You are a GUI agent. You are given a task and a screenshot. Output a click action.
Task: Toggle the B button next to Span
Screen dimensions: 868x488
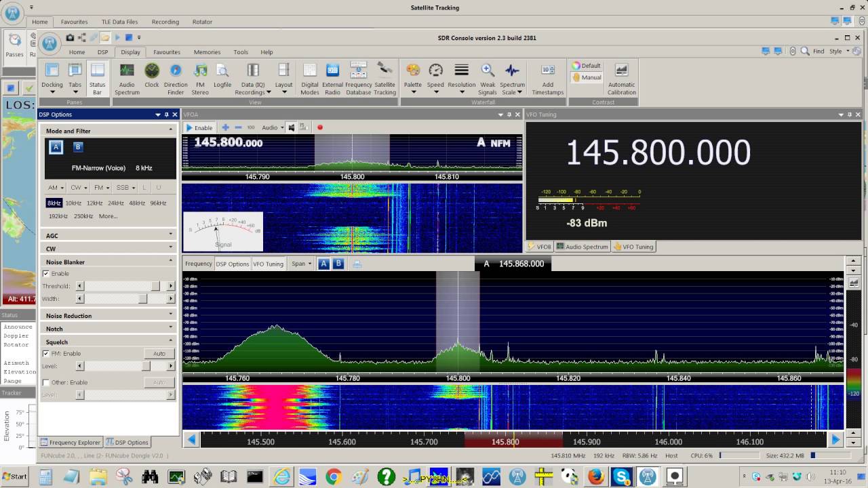[338, 264]
